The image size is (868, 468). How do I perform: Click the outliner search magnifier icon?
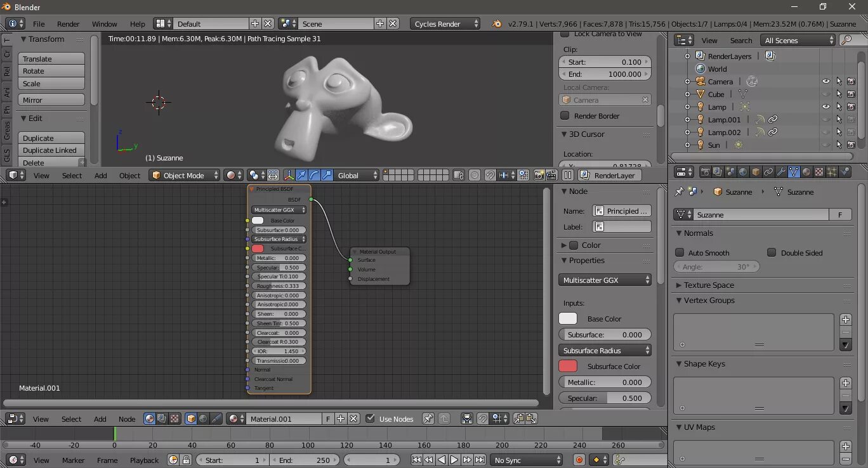tap(846, 40)
